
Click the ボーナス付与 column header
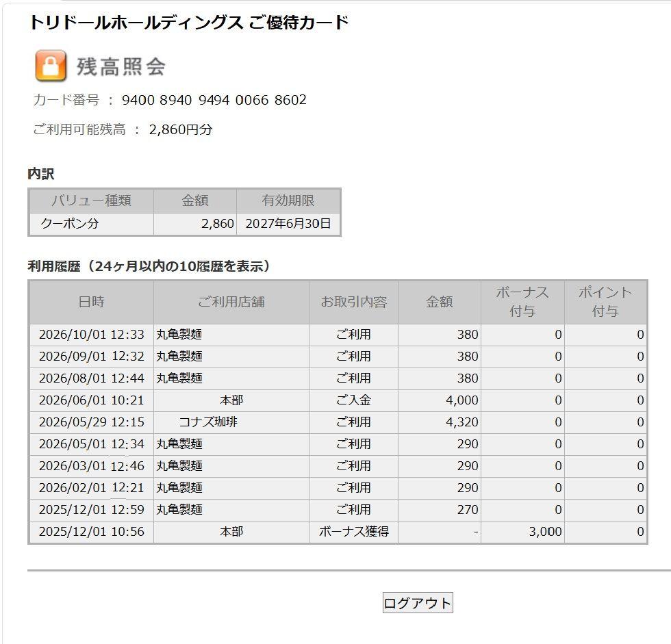(522, 302)
